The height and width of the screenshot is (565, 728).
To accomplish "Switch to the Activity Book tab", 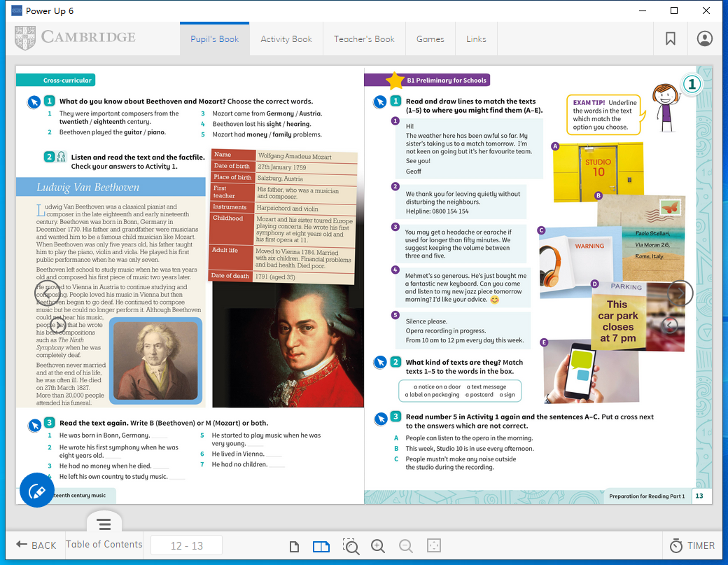I will 286,39.
